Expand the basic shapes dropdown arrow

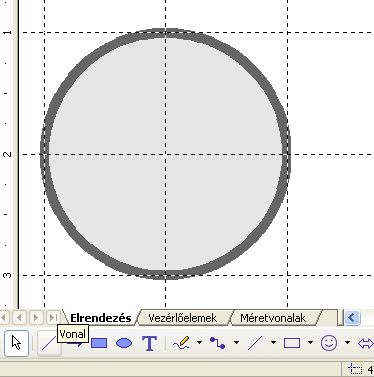[x=310, y=342]
